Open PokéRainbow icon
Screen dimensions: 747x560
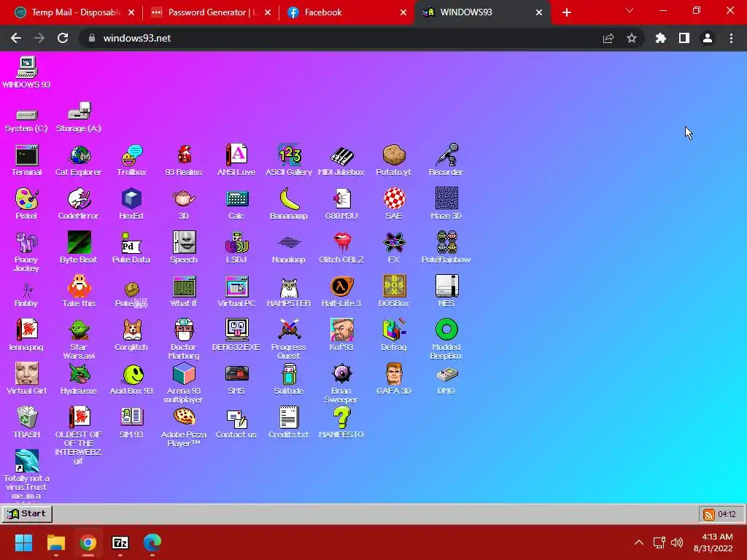pos(446,248)
